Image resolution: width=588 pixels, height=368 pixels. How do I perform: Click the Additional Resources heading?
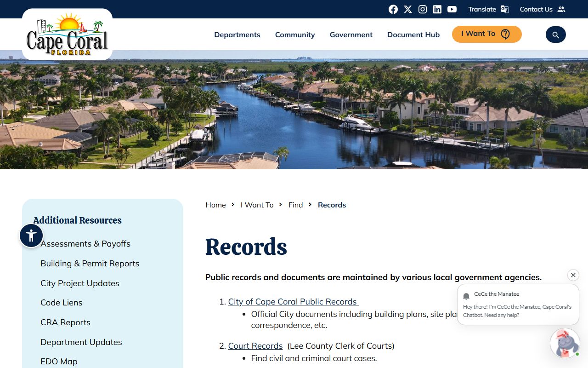(77, 220)
